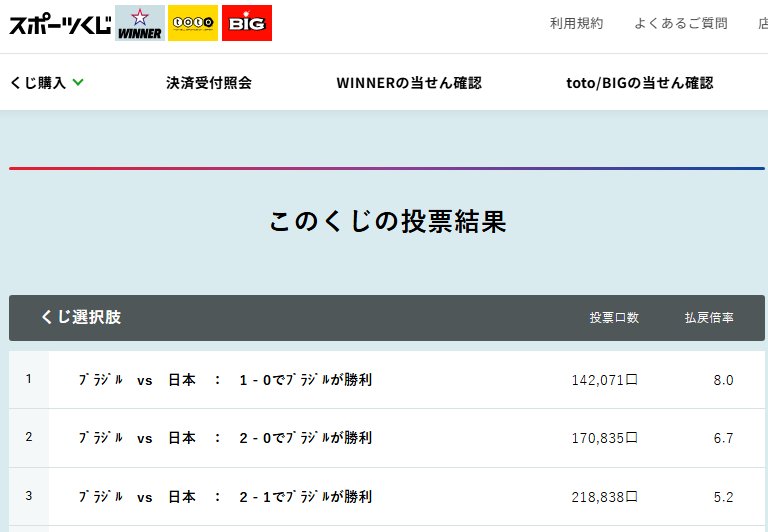Click the vote count 218,838口
The height and width of the screenshot is (532, 768).
[604, 497]
